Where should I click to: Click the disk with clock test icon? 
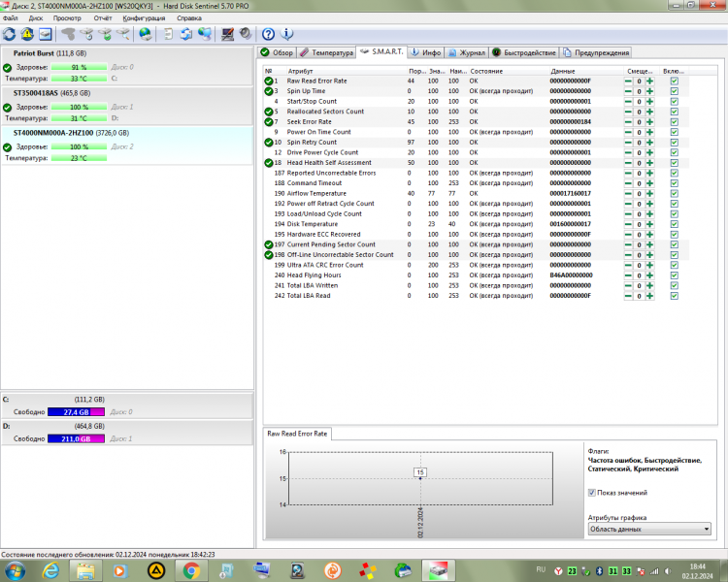86,34
